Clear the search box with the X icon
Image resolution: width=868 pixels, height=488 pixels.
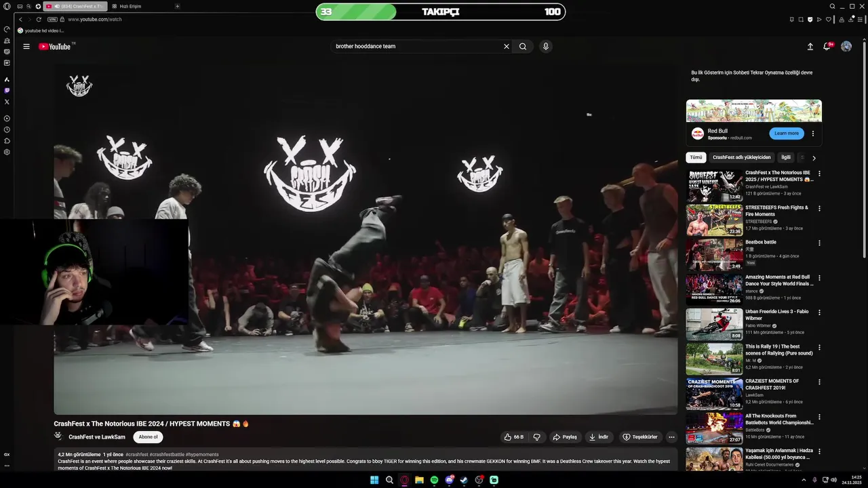(506, 46)
